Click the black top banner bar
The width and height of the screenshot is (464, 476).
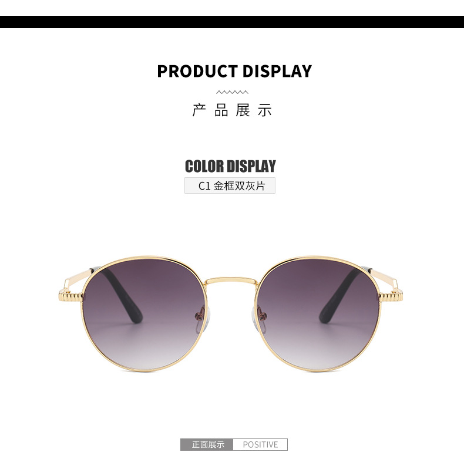[x=232, y=22]
